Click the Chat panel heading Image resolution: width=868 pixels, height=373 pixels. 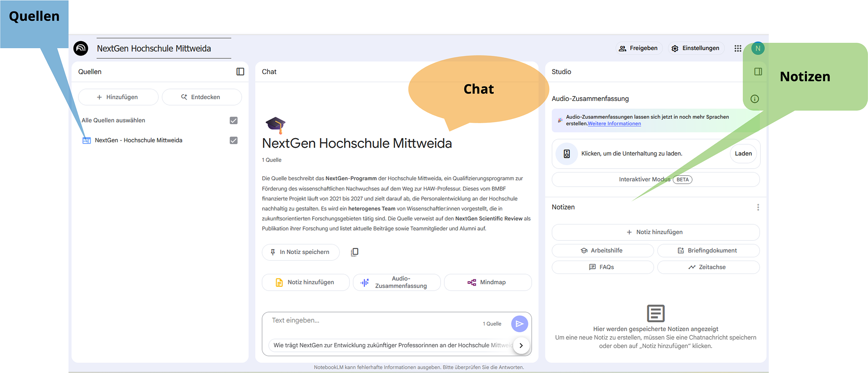(269, 72)
